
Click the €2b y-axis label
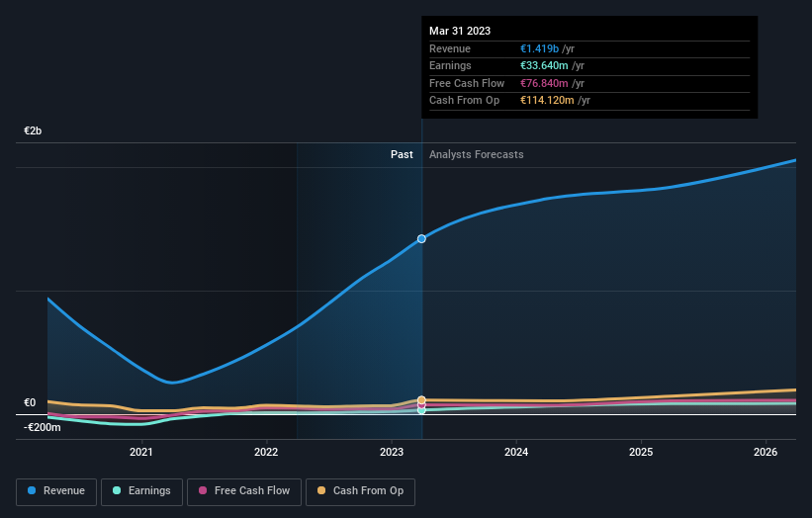33,130
